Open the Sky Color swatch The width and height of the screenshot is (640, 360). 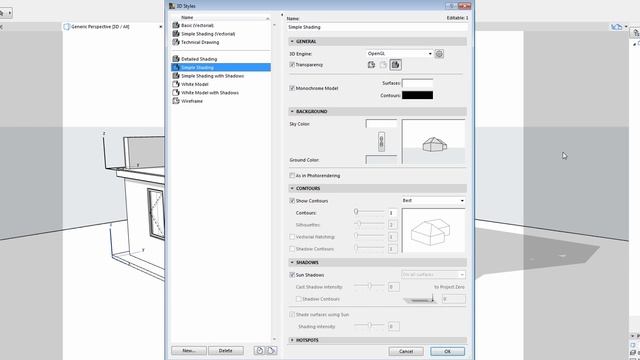pyautogui.click(x=381, y=123)
